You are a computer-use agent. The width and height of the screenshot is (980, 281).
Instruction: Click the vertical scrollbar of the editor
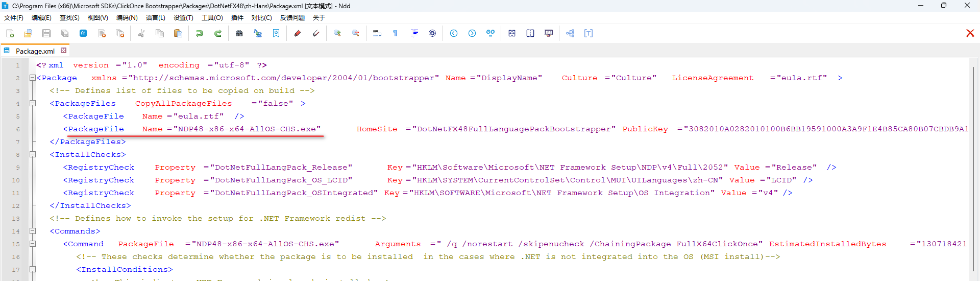click(x=974, y=170)
